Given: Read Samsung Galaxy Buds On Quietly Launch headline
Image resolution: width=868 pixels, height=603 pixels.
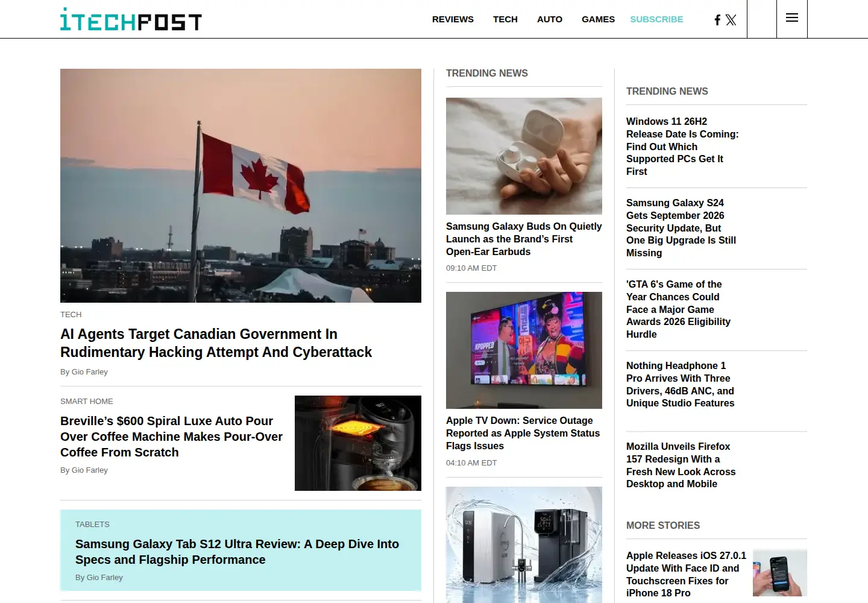Looking at the screenshot, I should click(x=524, y=239).
